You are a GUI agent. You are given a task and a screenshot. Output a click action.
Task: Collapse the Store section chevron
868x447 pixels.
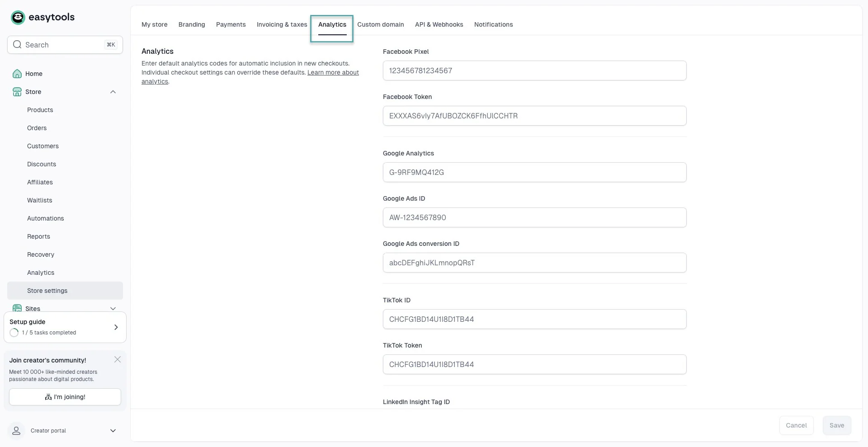(113, 92)
